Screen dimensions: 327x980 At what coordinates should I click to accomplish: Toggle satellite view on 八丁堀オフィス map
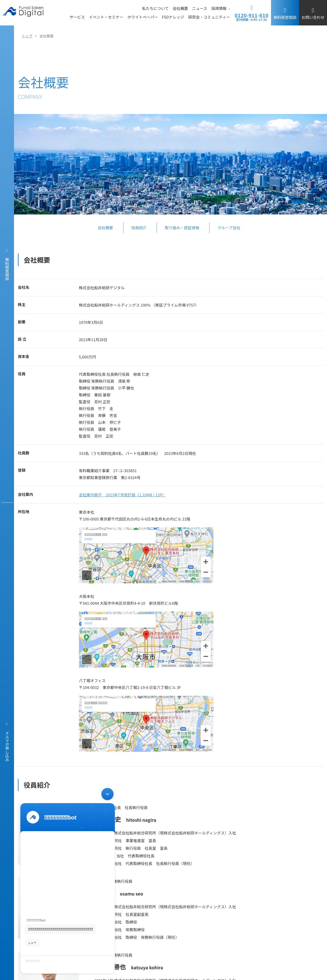tap(87, 743)
